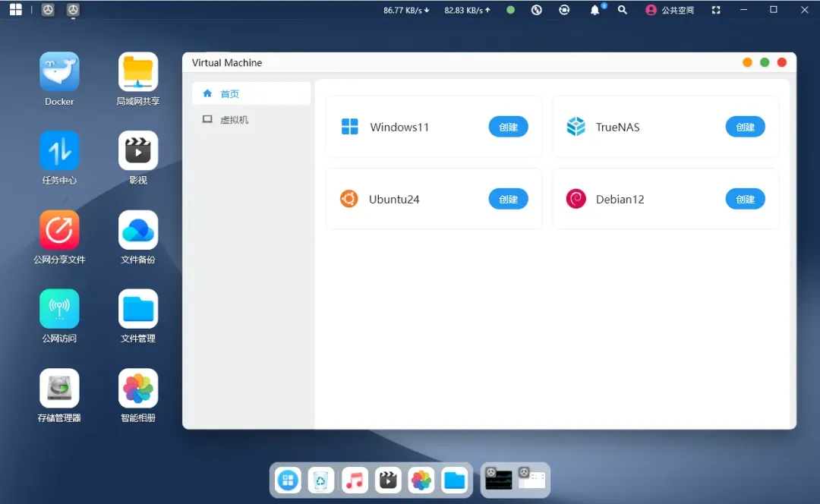The image size is (820, 504).
Task: Click 创建 next to Ubuntu24
Action: pos(508,200)
